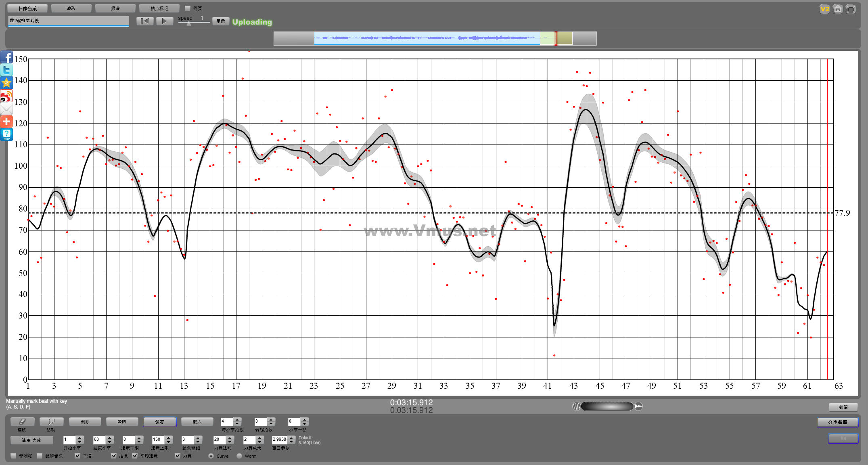868x465 pixels.
Task: Select the move (移动) tool
Action: [x=51, y=421]
